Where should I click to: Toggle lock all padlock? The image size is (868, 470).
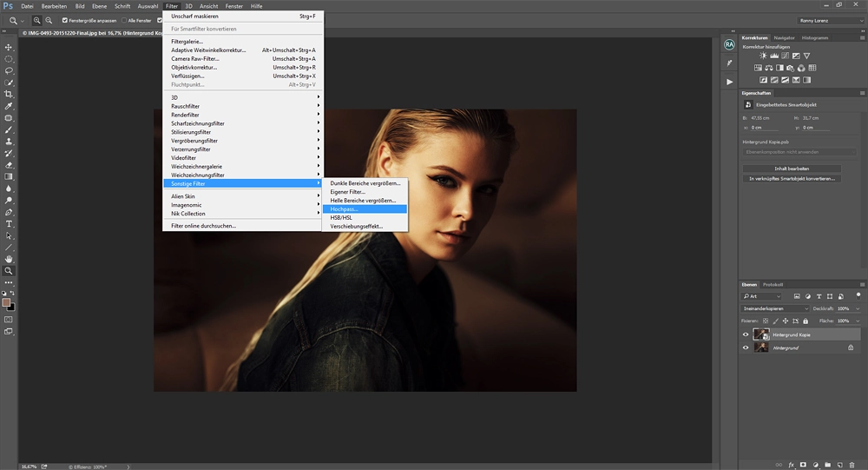[806, 321]
